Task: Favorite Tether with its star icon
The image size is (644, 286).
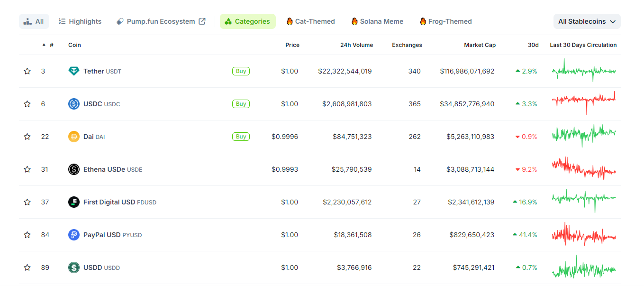Action: tap(27, 71)
